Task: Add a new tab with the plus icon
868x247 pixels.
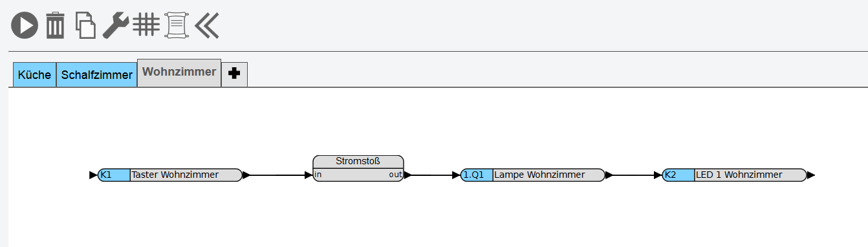Action: point(234,74)
